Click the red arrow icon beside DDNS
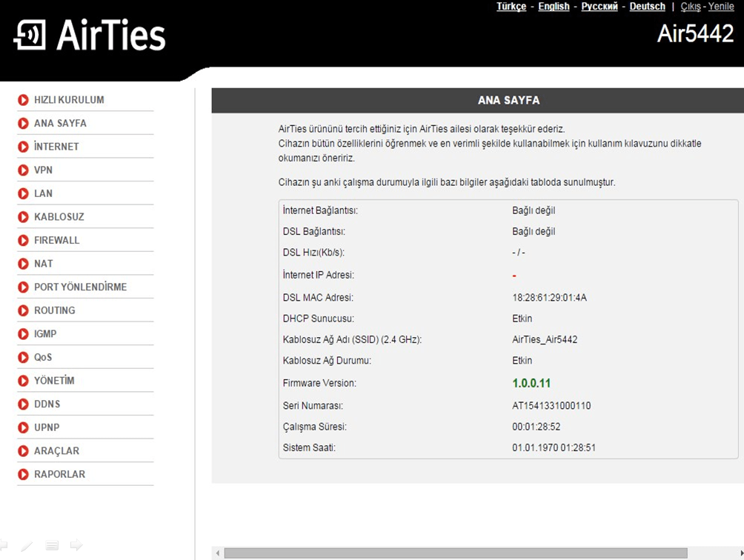Screen dimensions: 744x560 click(24, 404)
